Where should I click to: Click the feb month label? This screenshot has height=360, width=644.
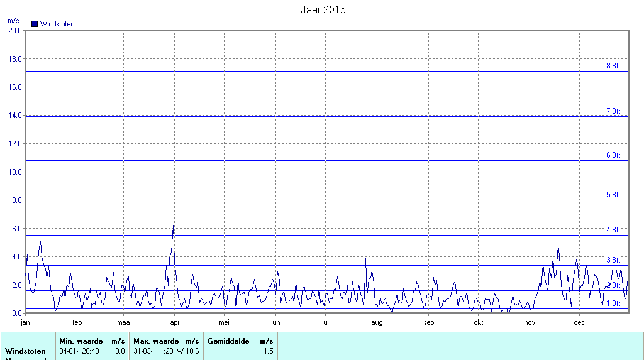77,322
